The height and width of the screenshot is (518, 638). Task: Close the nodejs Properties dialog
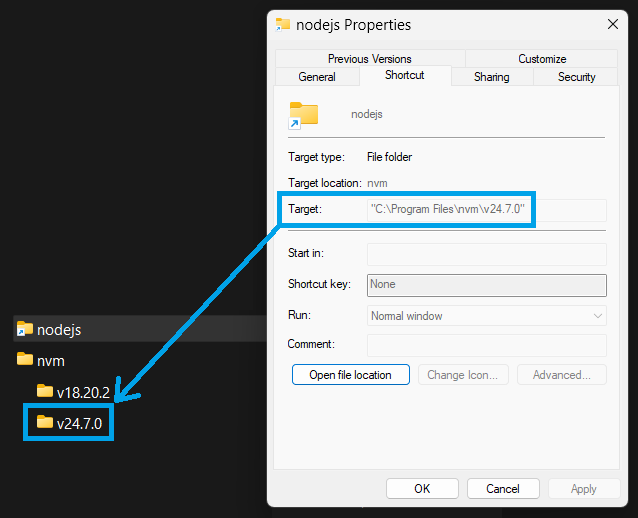tap(612, 24)
